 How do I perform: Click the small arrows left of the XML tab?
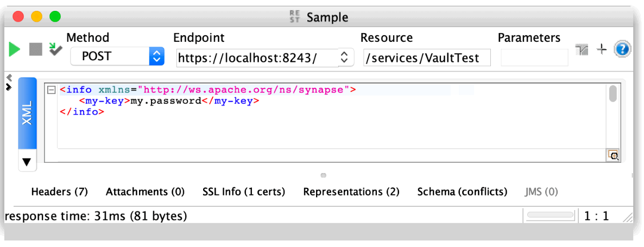9,82
